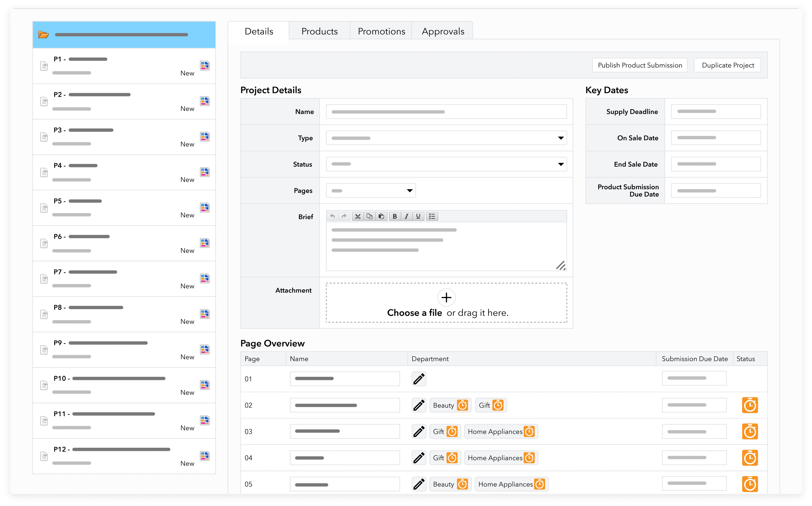
Task: Open the layout grid icon for P1
Action: (x=205, y=66)
